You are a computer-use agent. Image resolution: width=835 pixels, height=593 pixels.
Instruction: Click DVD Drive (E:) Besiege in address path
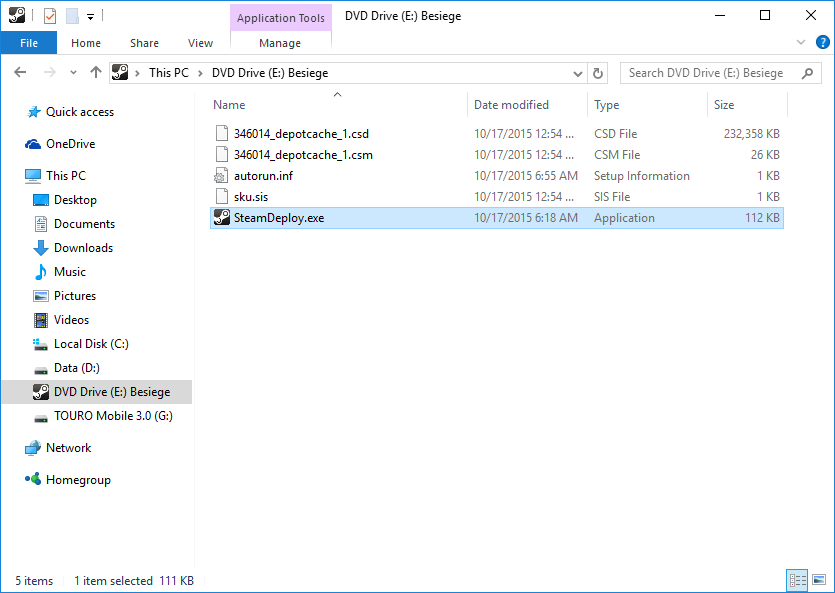click(x=270, y=73)
